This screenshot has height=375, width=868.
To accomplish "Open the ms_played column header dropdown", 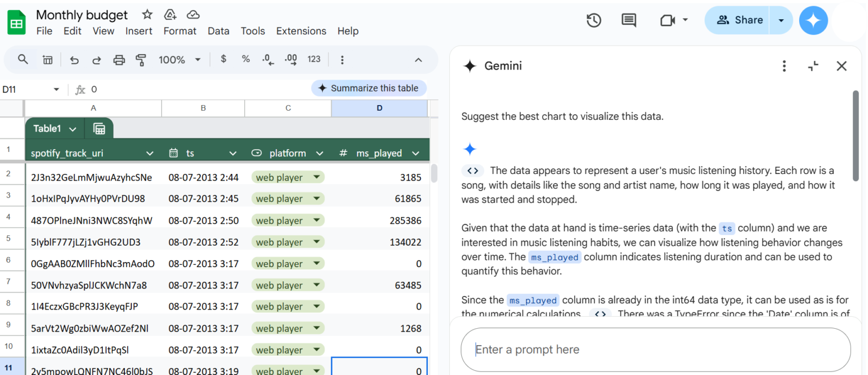I will tap(416, 153).
